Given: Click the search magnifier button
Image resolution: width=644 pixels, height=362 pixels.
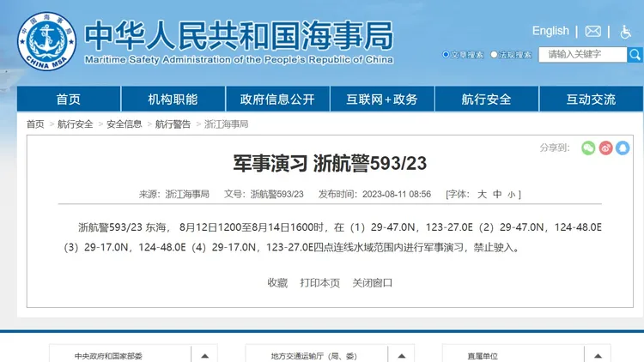Looking at the screenshot, I should tap(635, 55).
